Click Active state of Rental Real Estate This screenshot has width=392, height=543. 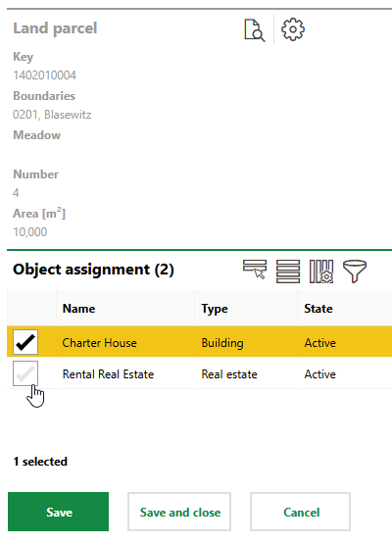coord(320,374)
